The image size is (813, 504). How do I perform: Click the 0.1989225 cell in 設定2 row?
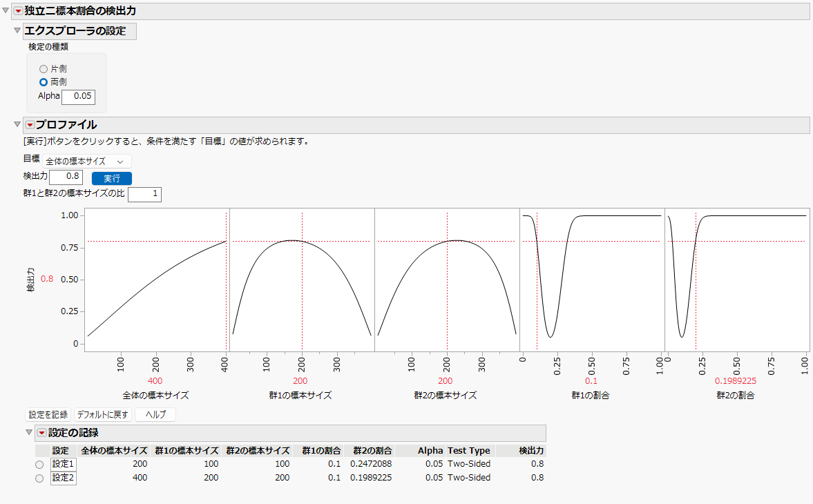(371, 478)
